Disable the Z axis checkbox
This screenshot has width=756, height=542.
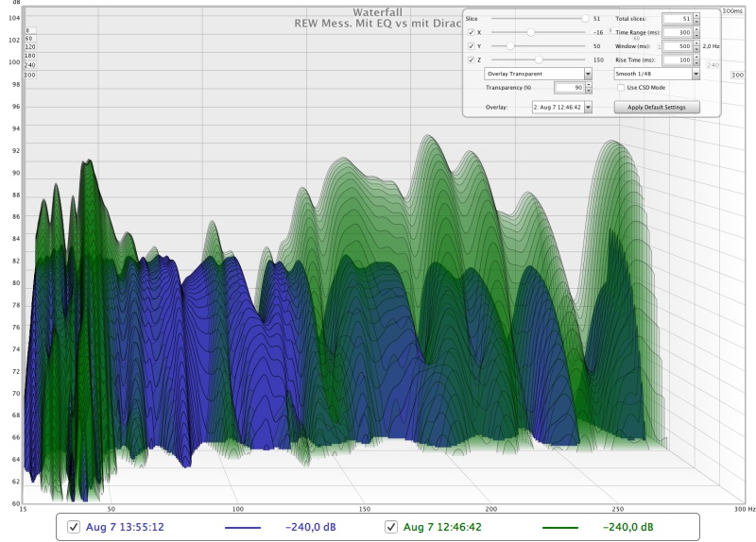tap(472, 59)
